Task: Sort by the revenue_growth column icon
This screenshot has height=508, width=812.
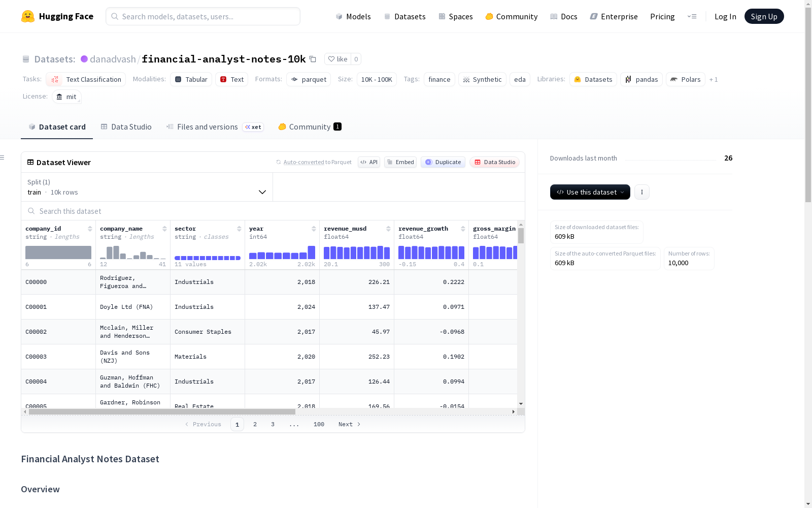Action: (463, 229)
